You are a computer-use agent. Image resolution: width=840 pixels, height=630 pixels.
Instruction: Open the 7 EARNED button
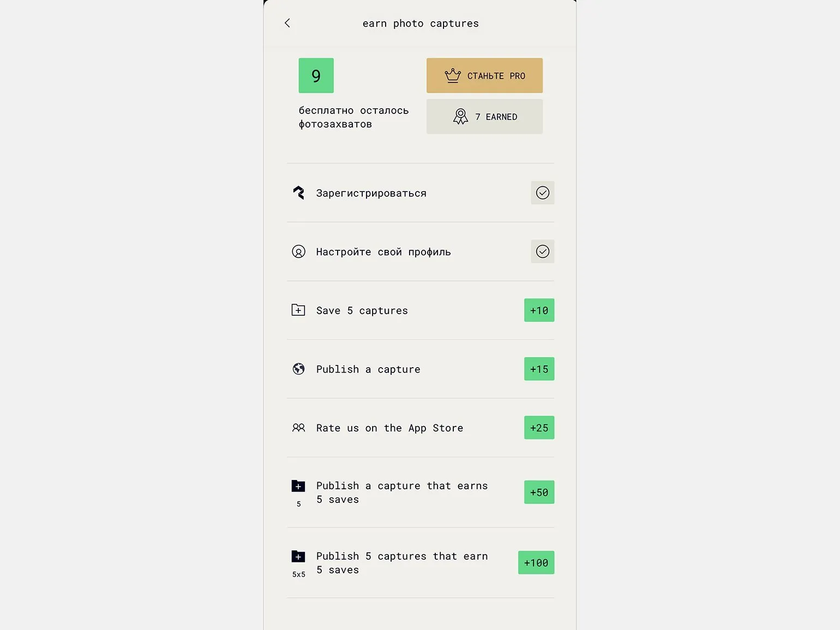pos(484,117)
